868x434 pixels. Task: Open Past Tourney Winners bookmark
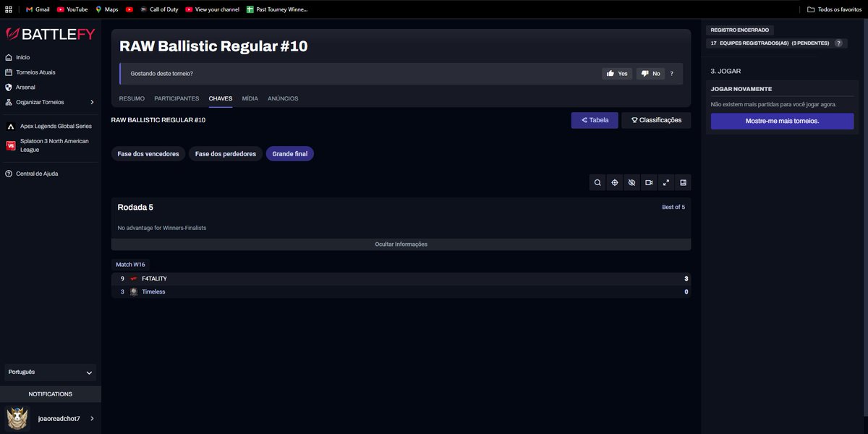pyautogui.click(x=277, y=9)
